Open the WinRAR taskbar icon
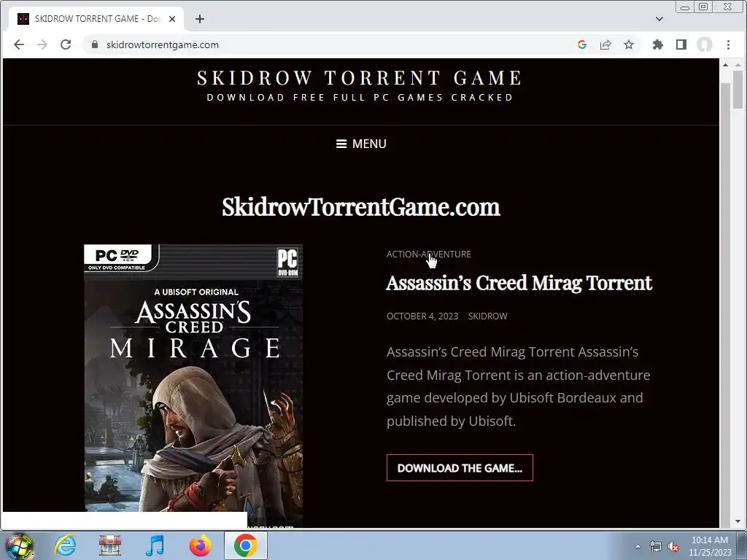 [x=110, y=545]
